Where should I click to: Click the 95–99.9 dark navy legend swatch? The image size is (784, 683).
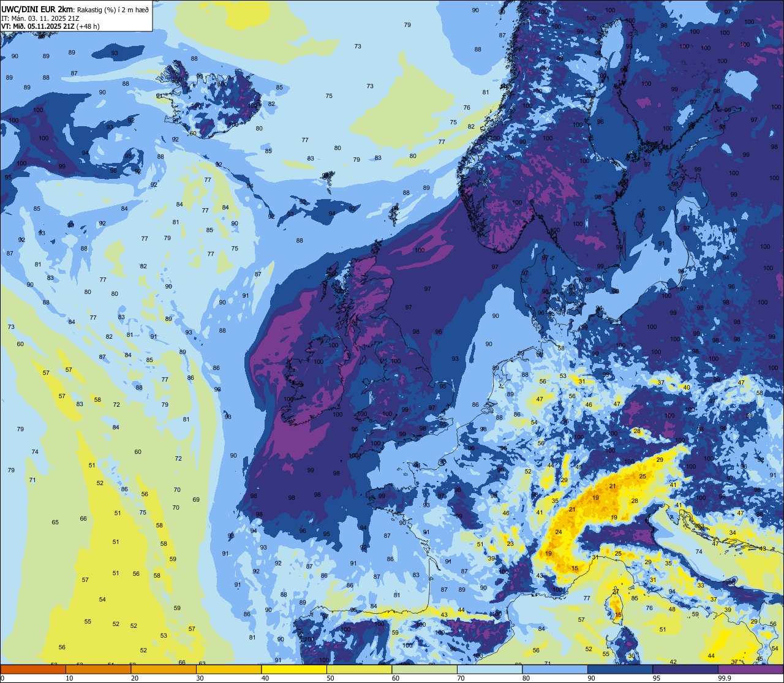click(685, 669)
